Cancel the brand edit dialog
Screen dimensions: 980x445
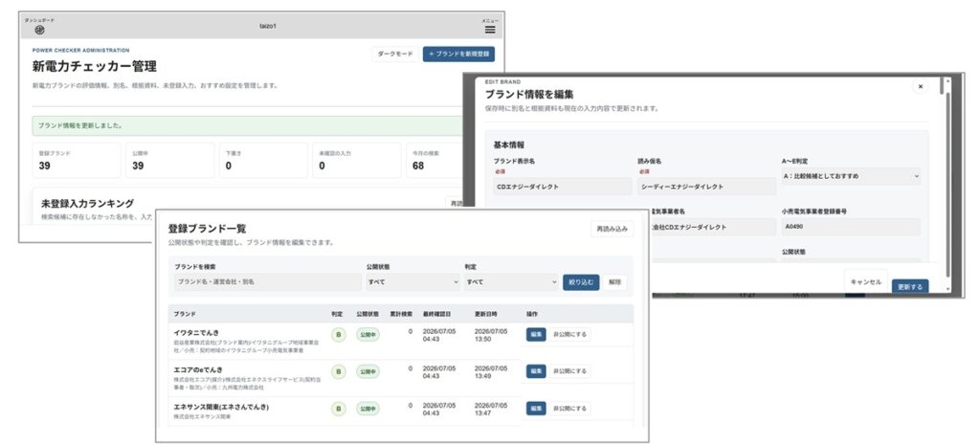(866, 282)
